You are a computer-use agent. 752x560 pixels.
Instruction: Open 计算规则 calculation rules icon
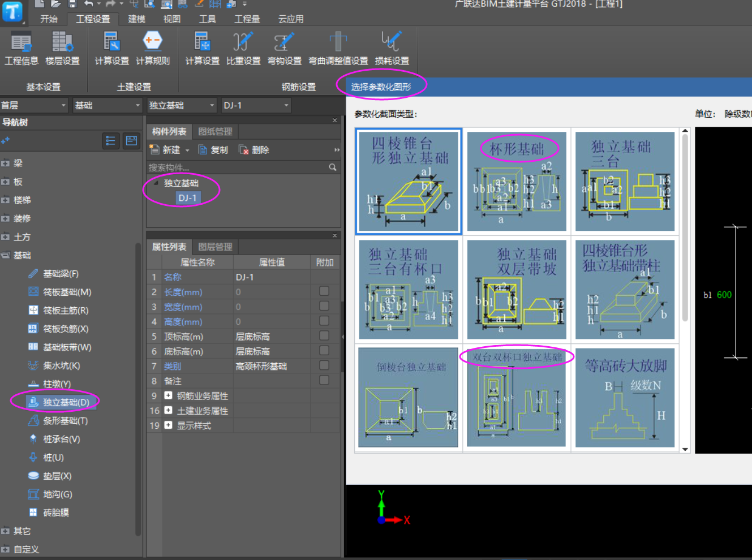coord(153,49)
